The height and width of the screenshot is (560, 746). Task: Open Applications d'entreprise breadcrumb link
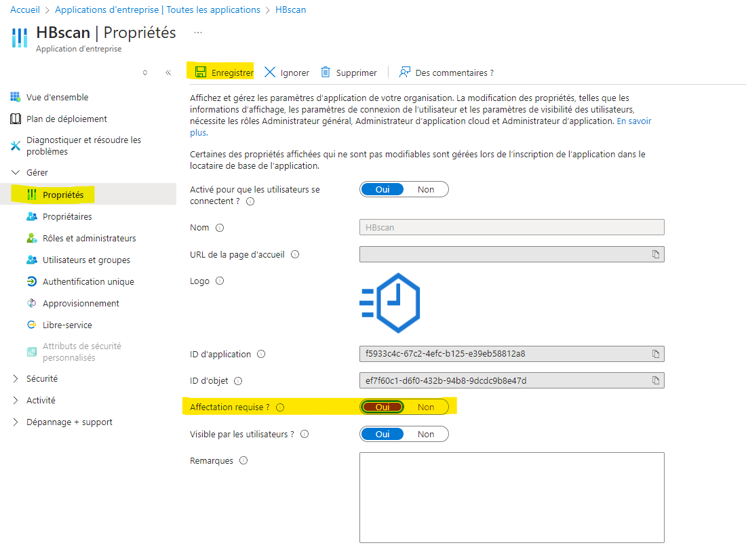point(157,9)
